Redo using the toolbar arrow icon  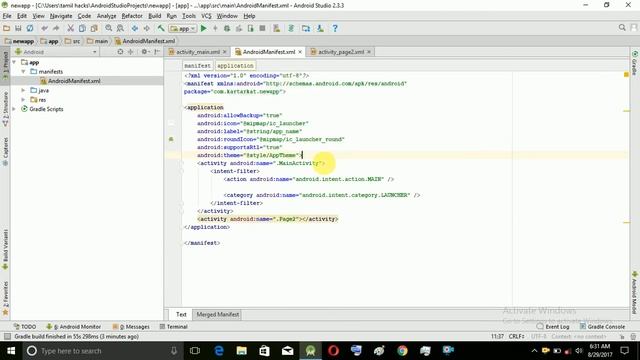pos(56,28)
